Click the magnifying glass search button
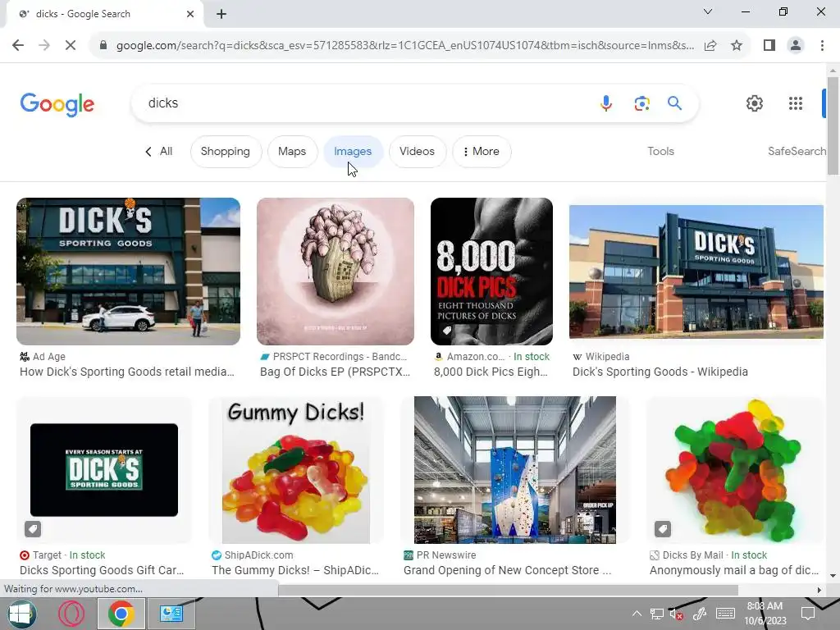The image size is (840, 630). point(674,103)
